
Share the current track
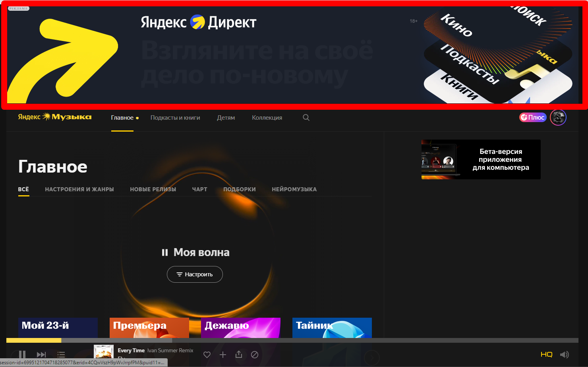tap(239, 354)
